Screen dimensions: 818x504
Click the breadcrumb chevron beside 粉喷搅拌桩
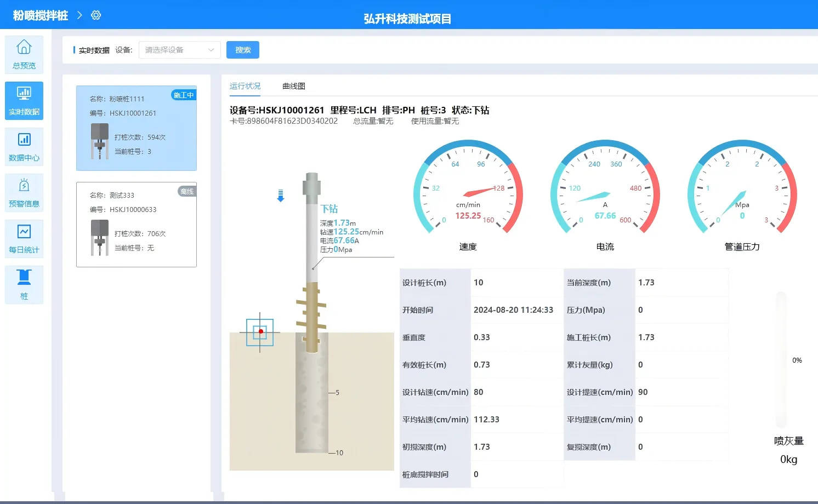[x=79, y=15]
